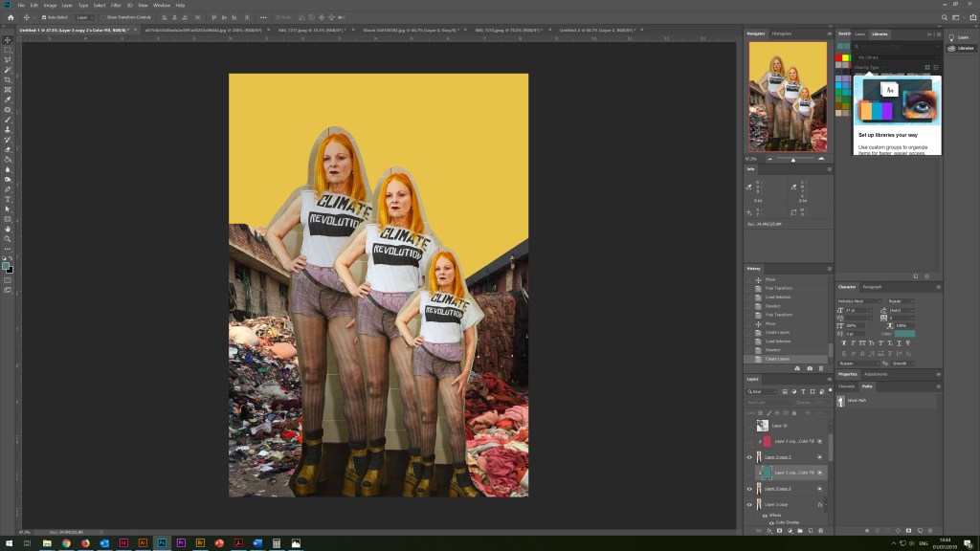Open the Helvetica Neue font family dropdown
The height and width of the screenshot is (551, 980).
coord(859,301)
